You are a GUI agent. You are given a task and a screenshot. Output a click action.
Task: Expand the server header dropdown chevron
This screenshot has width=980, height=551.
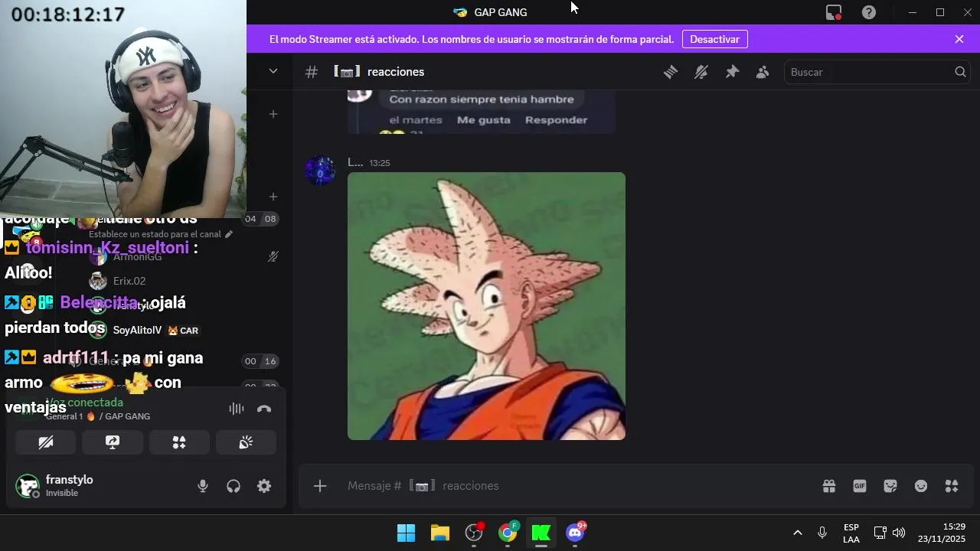coord(273,71)
